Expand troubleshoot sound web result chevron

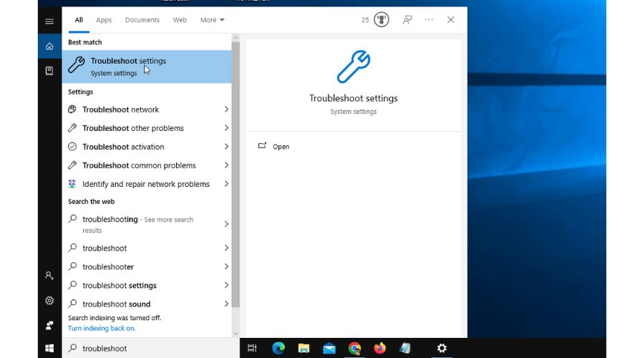click(226, 304)
